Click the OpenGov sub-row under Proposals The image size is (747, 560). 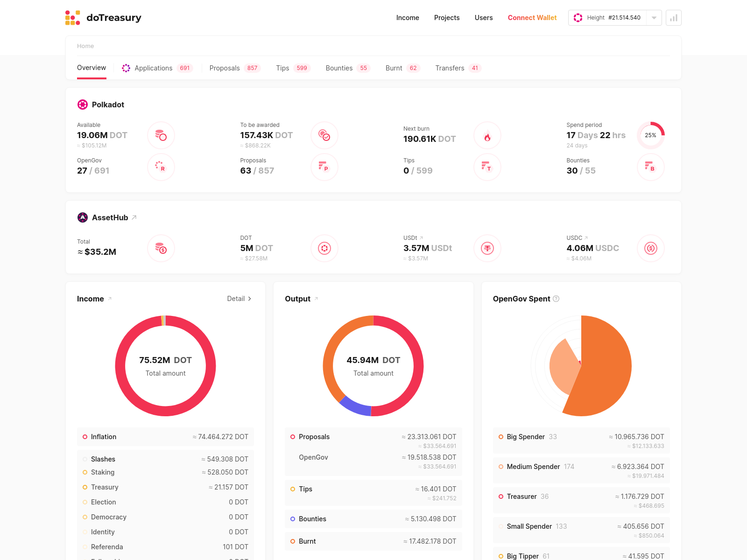click(x=373, y=462)
